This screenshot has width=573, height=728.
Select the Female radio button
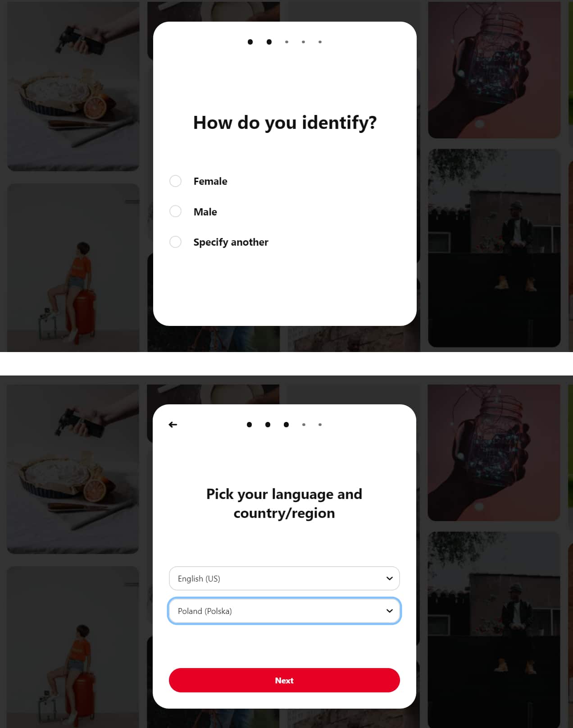[175, 181]
